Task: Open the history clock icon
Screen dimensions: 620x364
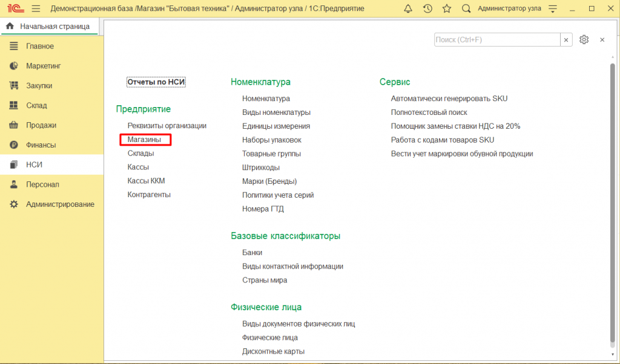Action: point(427,9)
